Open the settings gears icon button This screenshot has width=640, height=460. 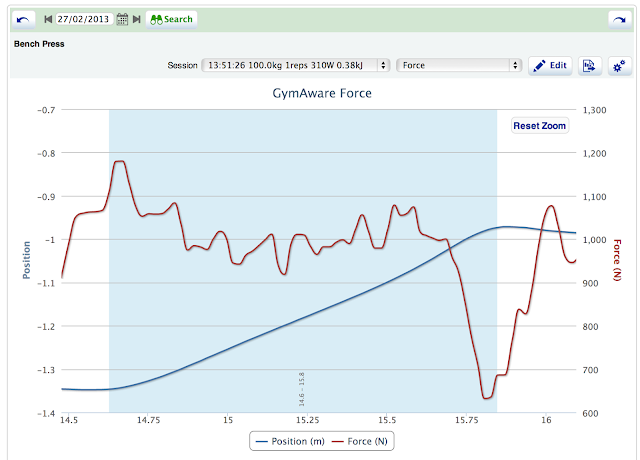click(619, 65)
